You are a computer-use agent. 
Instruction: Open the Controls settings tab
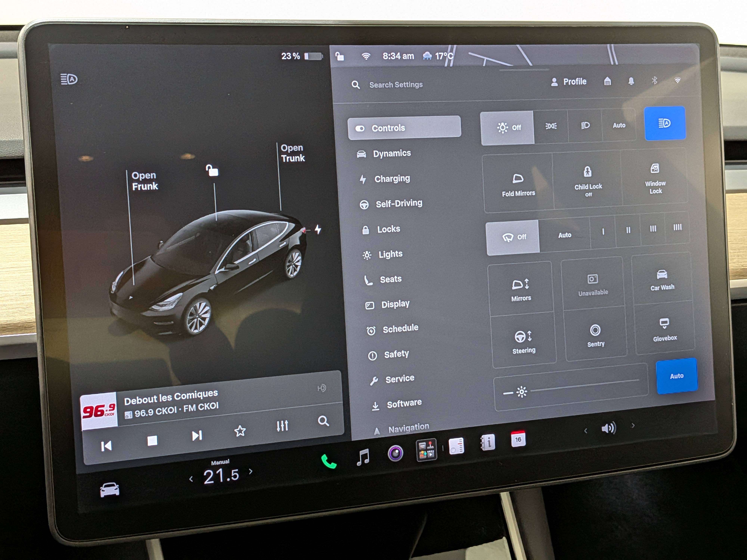[404, 128]
